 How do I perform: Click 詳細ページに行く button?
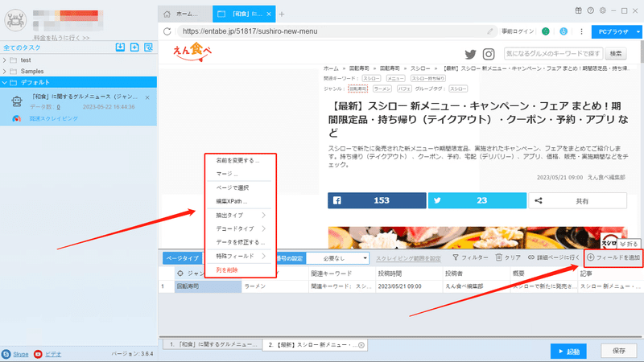coord(553,257)
